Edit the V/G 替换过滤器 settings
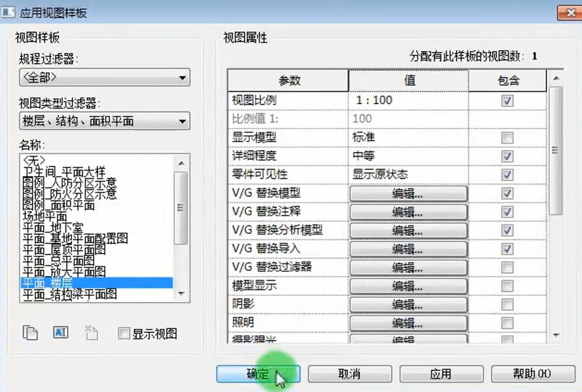Viewport: 582px width, 392px height. tap(409, 268)
